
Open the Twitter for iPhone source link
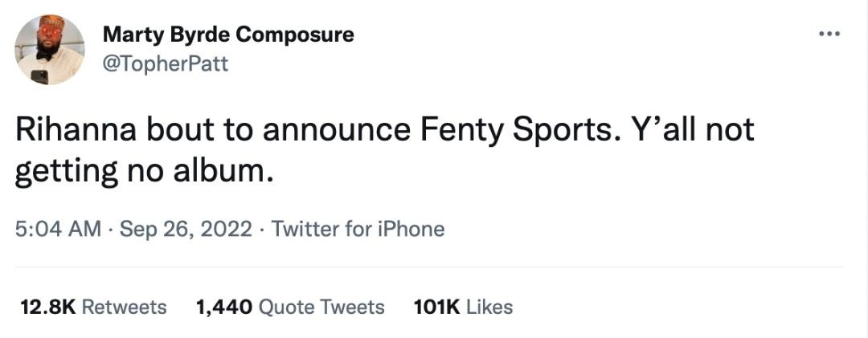tap(358, 229)
